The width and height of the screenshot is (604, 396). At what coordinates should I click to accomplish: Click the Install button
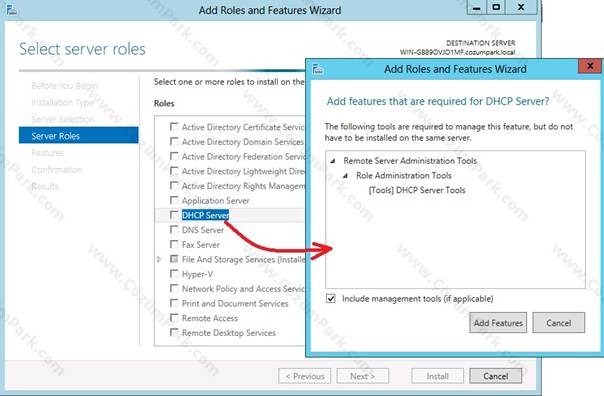coord(438,376)
